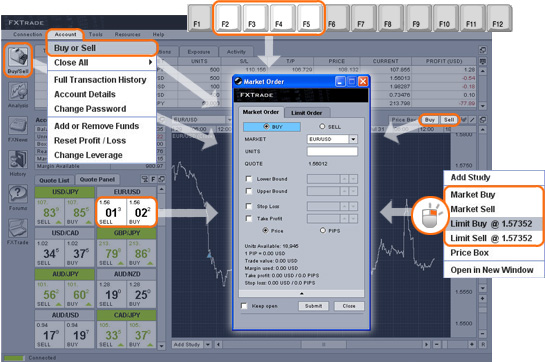
Task: Open the Buy/Sell sidebar icon
Action: [18, 59]
